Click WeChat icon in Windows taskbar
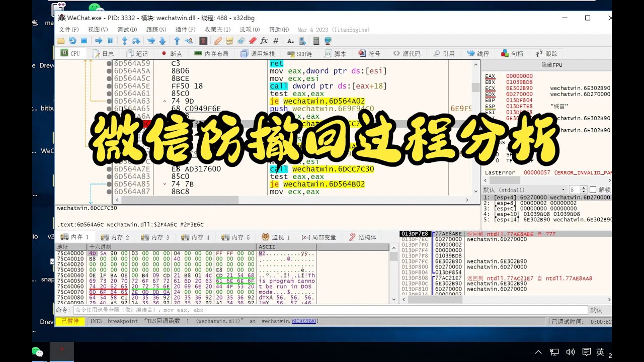Viewport: 644px width, 362px height. coord(38,352)
